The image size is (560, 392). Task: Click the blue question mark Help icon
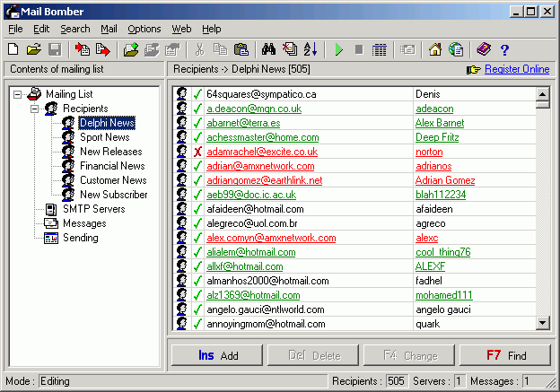point(504,49)
